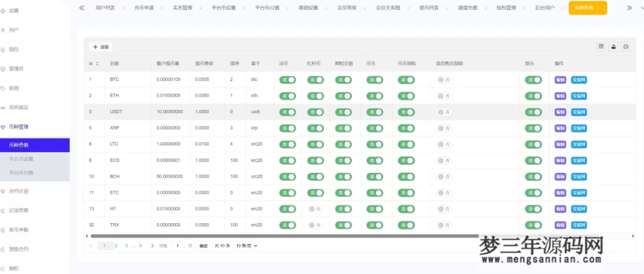Viewport: 644px width, 274px height.
Task: Click 编辑 button in USDT row
Action: tap(560, 112)
